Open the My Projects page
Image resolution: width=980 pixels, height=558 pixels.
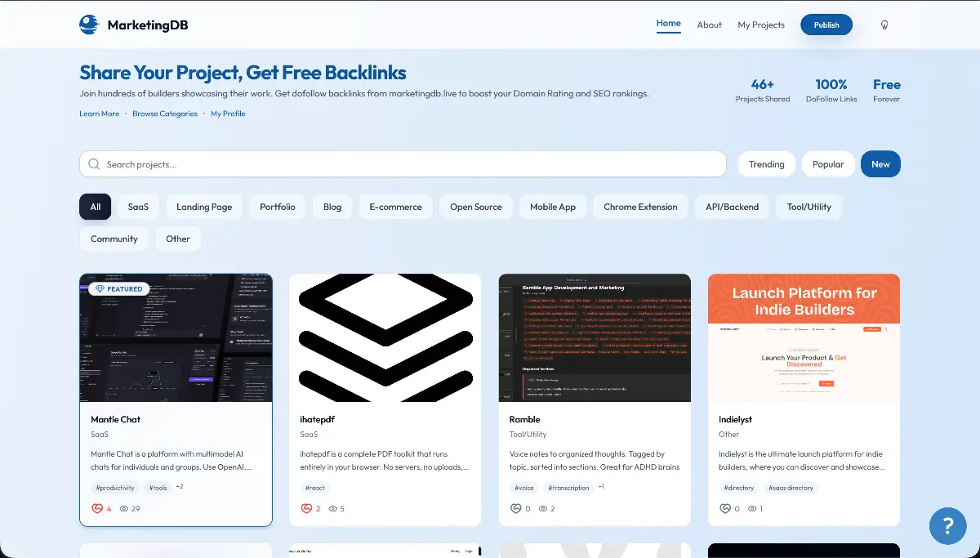pyautogui.click(x=761, y=25)
